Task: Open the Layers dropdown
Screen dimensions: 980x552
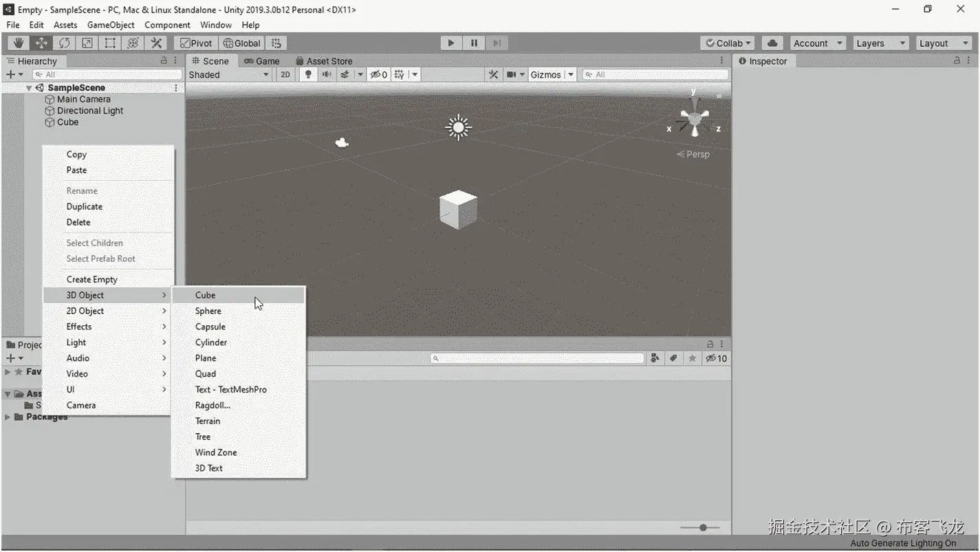Action: 881,43
